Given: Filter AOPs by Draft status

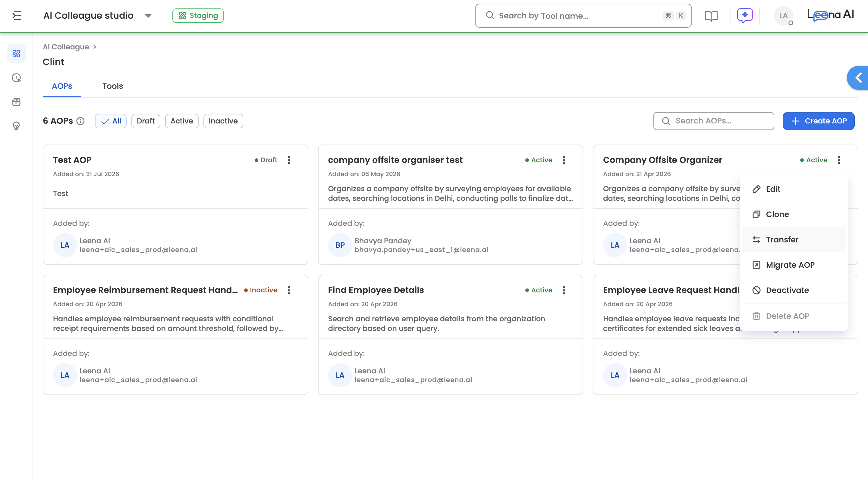Looking at the screenshot, I should [x=146, y=121].
